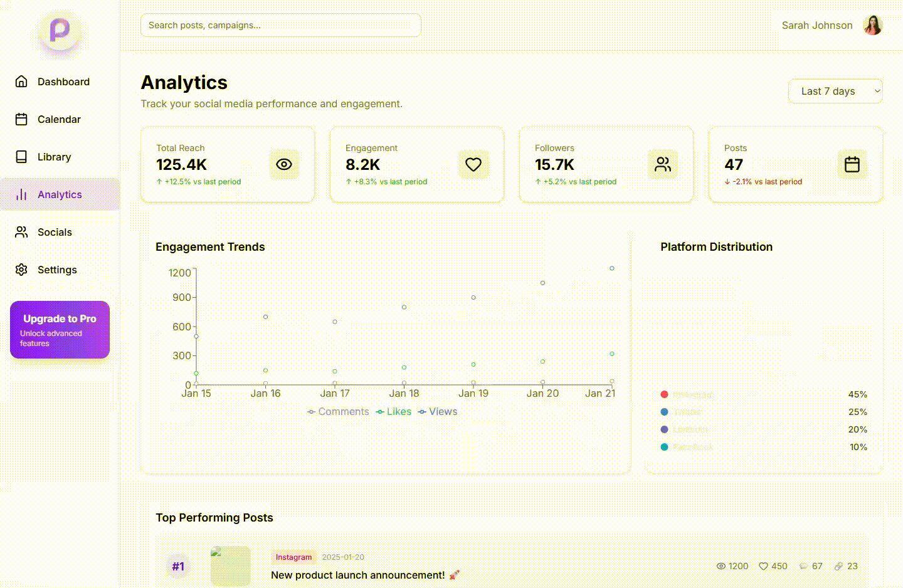
Task: Click the calendar icon on the Posts card
Action: click(852, 164)
